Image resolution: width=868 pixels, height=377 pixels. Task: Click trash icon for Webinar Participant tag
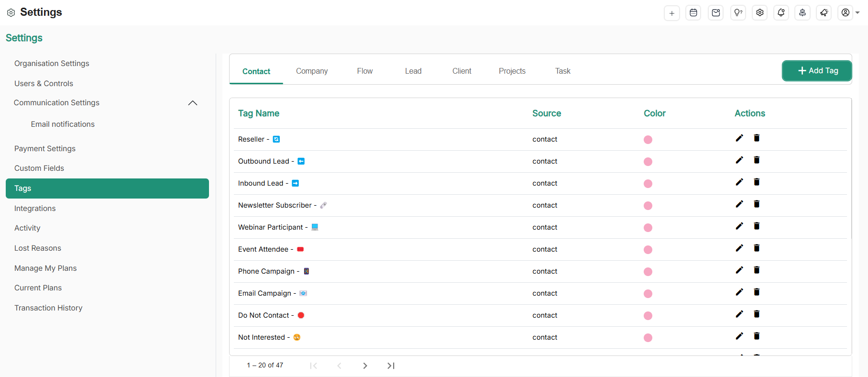click(757, 226)
